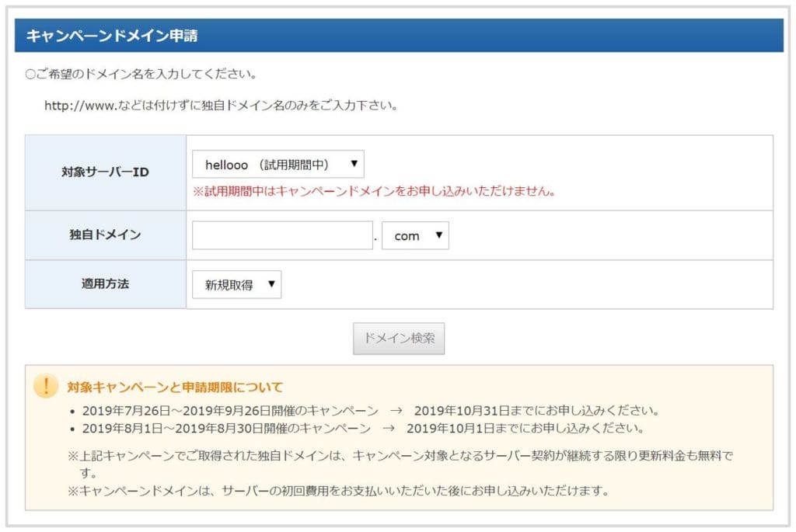Click the note about 初回費用 payment
This screenshot has height=532, width=796.
(337, 491)
